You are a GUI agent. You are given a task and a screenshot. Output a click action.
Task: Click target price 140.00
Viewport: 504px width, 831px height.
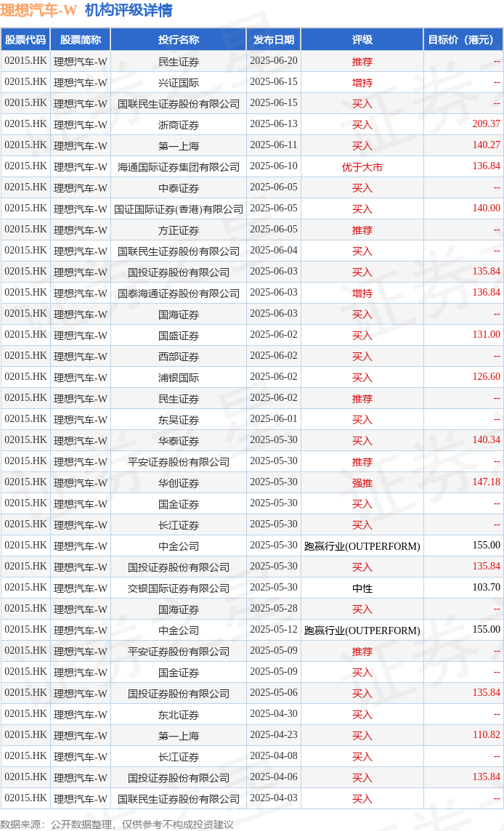click(486, 208)
